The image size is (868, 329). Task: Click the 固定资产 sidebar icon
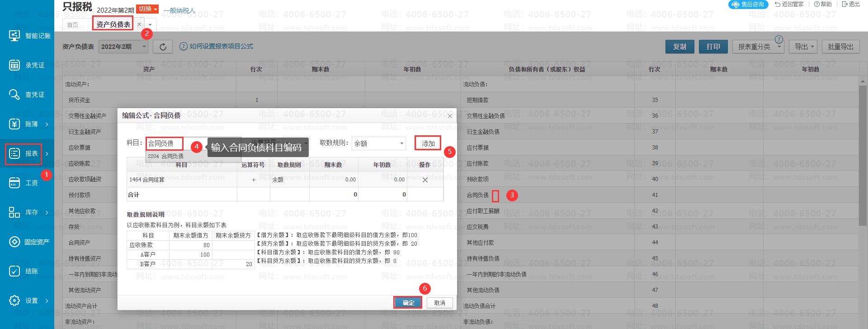[x=14, y=242]
